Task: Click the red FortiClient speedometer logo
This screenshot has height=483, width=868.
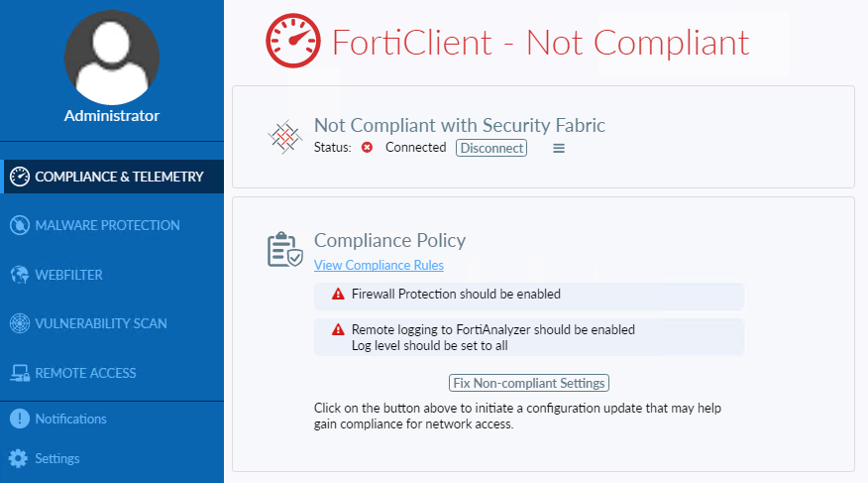Action: coord(293,41)
